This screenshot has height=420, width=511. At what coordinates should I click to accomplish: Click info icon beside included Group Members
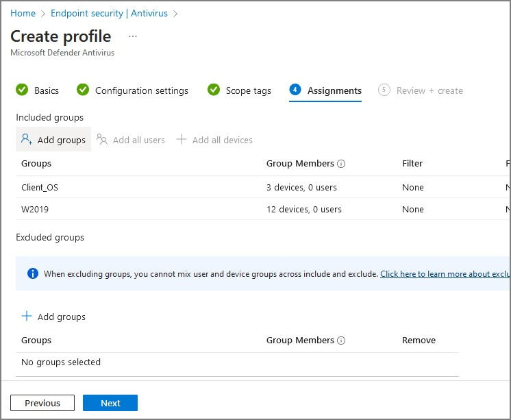(341, 164)
